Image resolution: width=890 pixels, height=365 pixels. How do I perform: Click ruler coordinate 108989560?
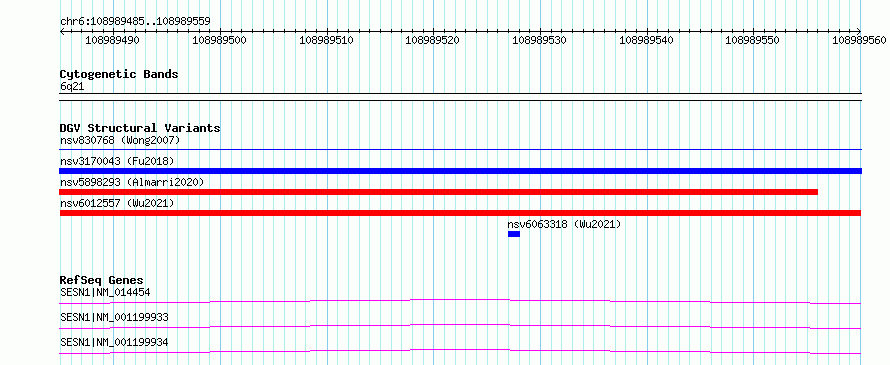pos(859,40)
